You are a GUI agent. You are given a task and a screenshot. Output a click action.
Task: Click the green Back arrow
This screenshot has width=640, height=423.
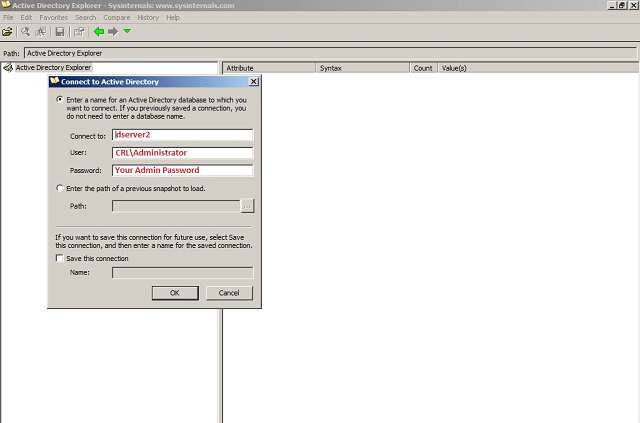99,31
